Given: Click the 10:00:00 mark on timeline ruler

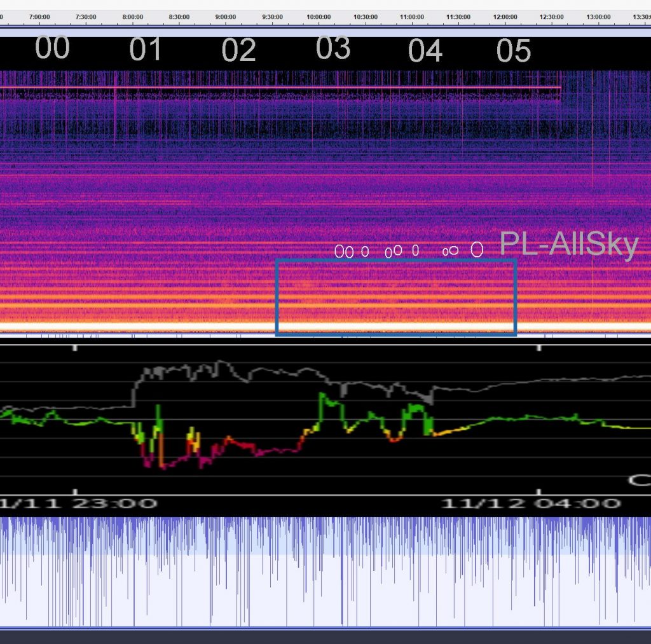Looking at the screenshot, I should [319, 17].
